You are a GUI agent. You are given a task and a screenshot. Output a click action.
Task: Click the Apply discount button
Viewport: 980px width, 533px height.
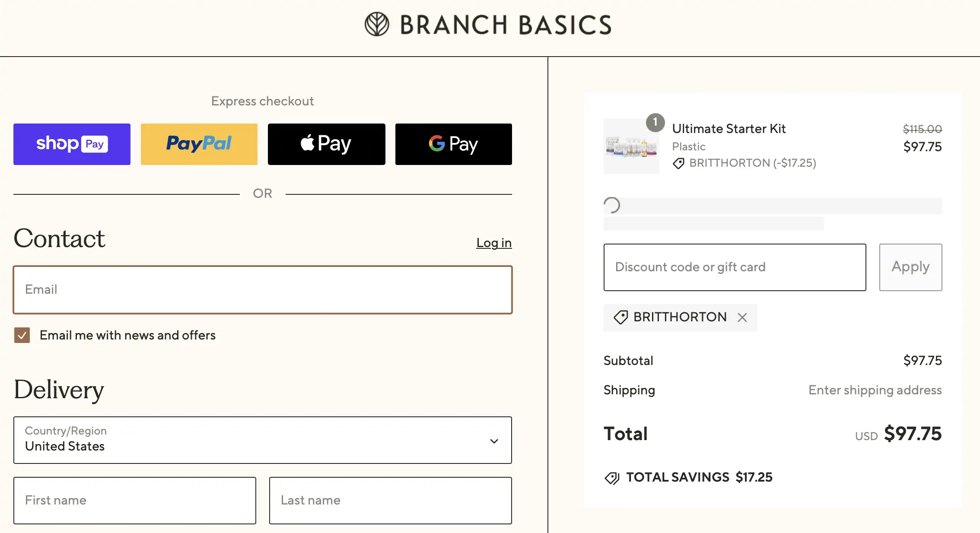pyautogui.click(x=911, y=267)
